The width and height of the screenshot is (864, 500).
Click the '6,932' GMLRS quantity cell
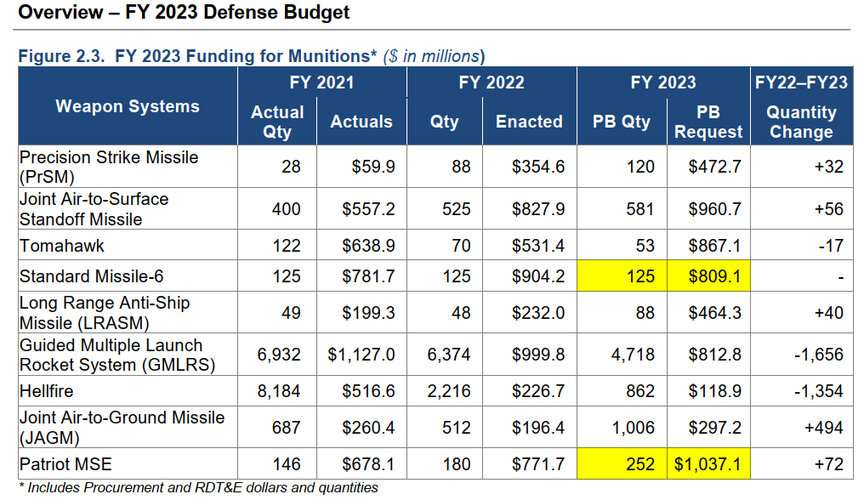279,354
